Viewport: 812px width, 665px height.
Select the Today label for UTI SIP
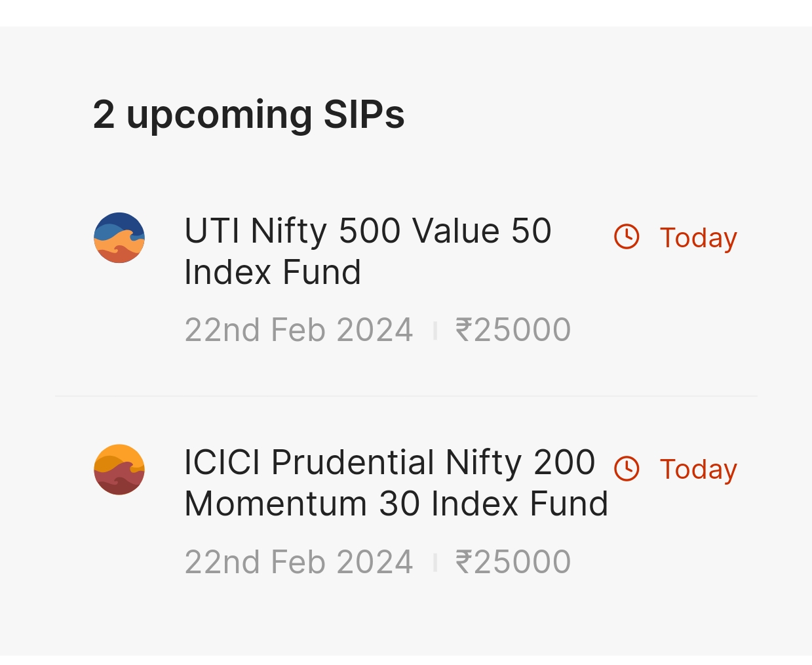(699, 237)
